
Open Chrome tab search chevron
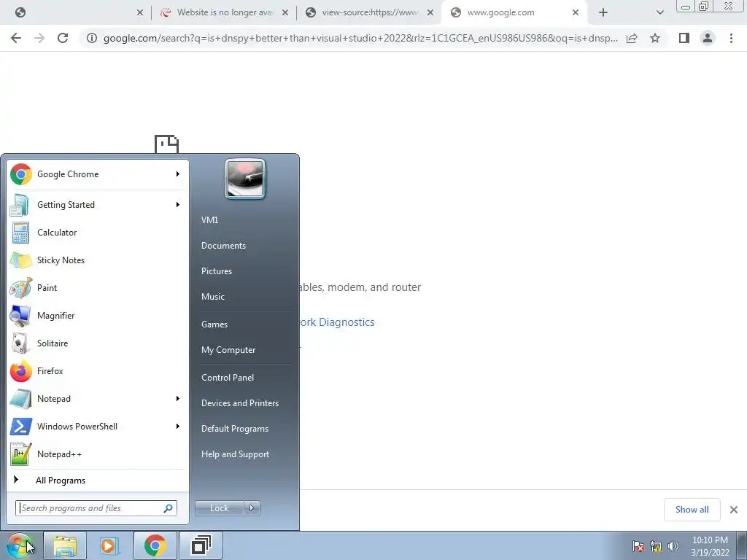[x=659, y=12]
